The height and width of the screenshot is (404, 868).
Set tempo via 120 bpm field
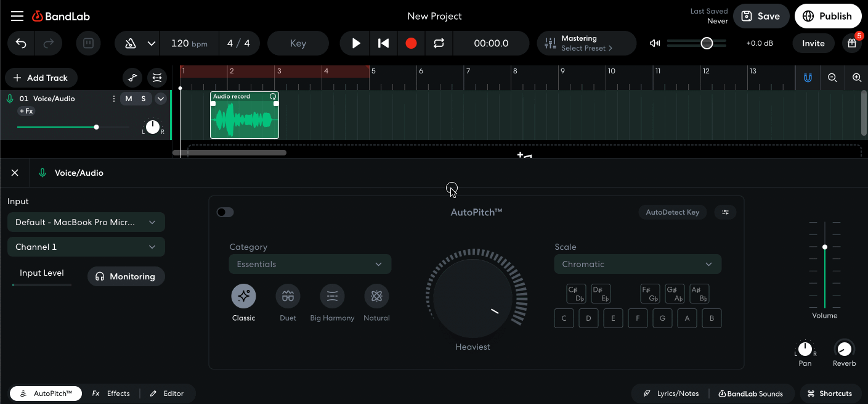189,43
